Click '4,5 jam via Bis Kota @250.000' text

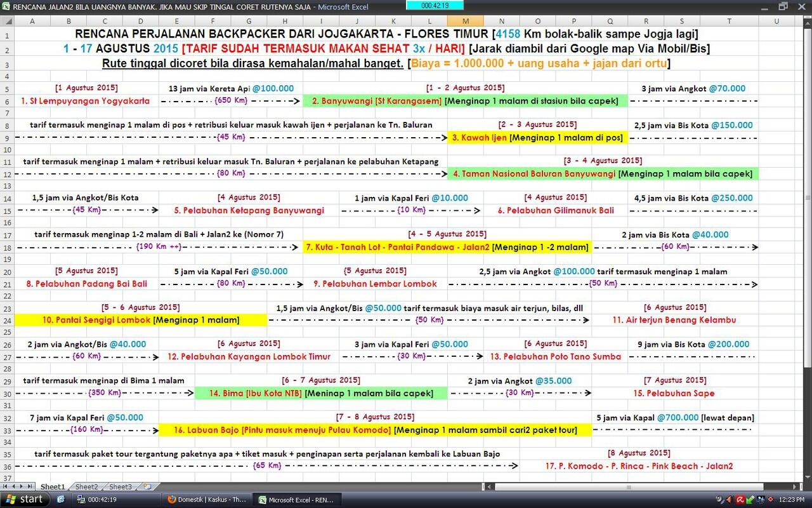tap(693, 199)
